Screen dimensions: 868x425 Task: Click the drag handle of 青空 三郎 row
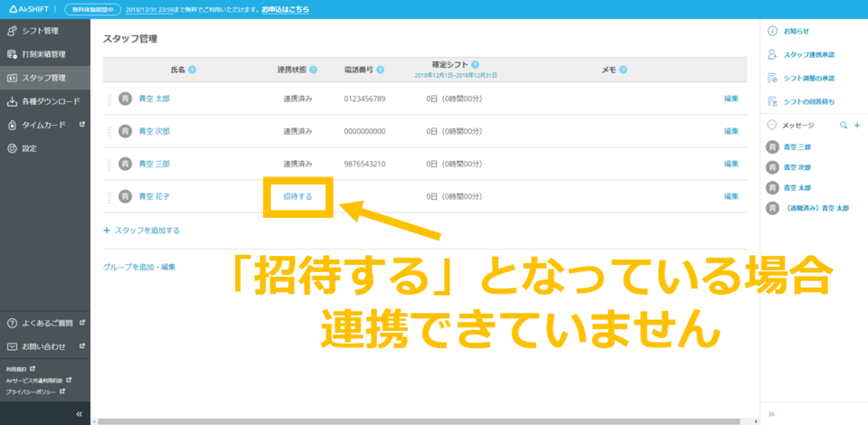pyautogui.click(x=109, y=164)
